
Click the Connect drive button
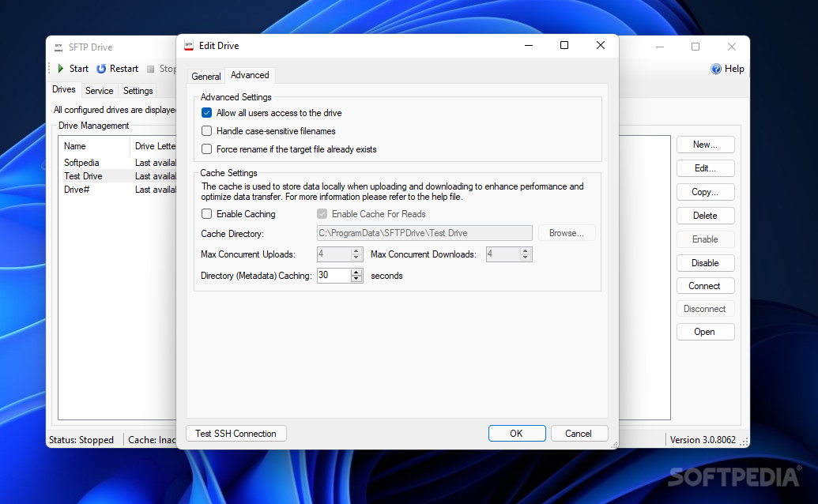[x=705, y=286]
